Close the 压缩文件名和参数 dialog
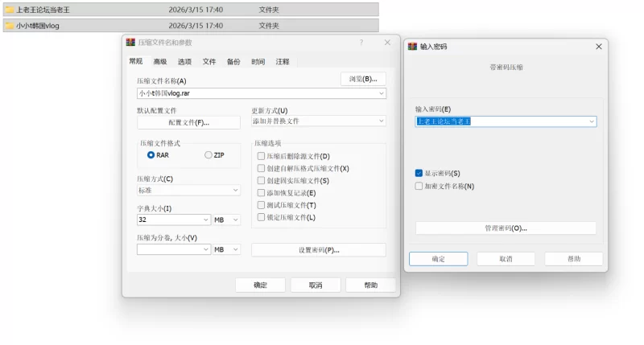Screen dimensions: 644x345 tap(387, 43)
